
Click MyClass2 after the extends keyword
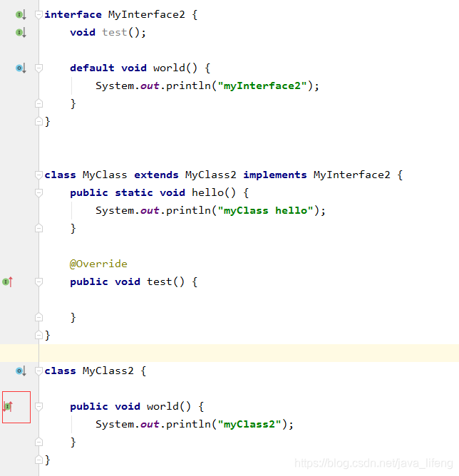[211, 175]
